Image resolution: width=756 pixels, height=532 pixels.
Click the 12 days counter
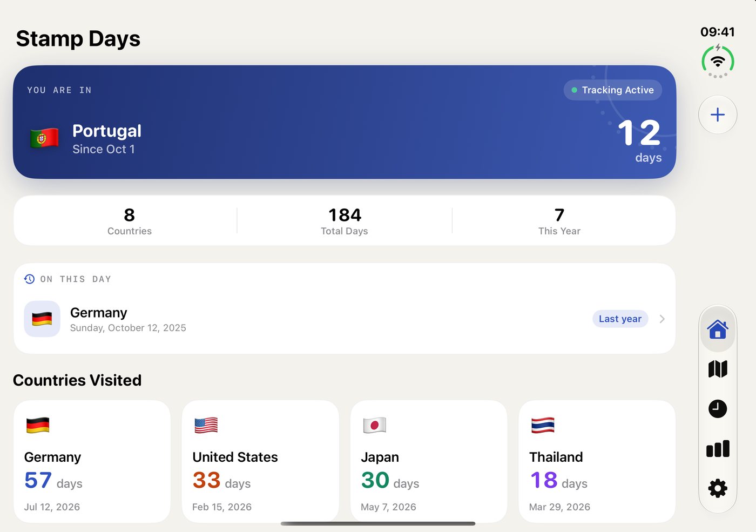coord(640,141)
